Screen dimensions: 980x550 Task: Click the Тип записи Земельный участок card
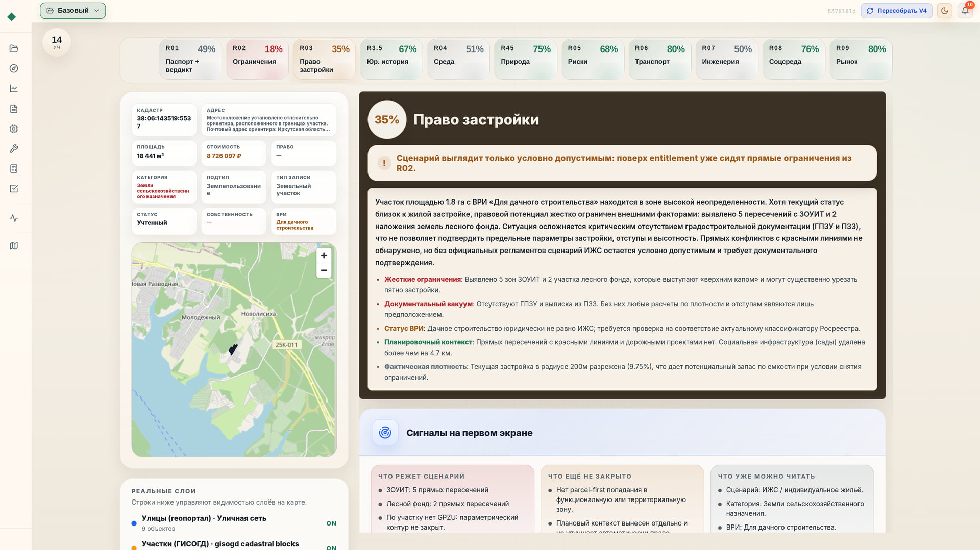point(303,187)
